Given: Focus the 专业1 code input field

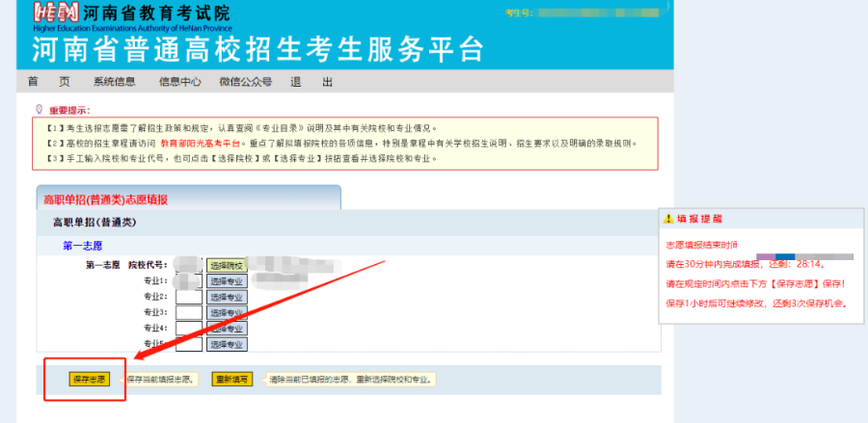Looking at the screenshot, I should coord(189,281).
